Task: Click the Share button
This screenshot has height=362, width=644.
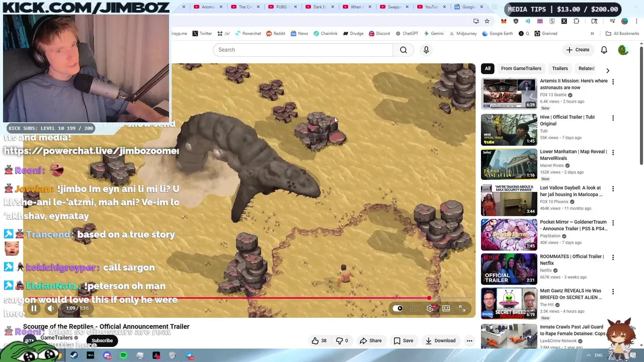Action: (370, 341)
